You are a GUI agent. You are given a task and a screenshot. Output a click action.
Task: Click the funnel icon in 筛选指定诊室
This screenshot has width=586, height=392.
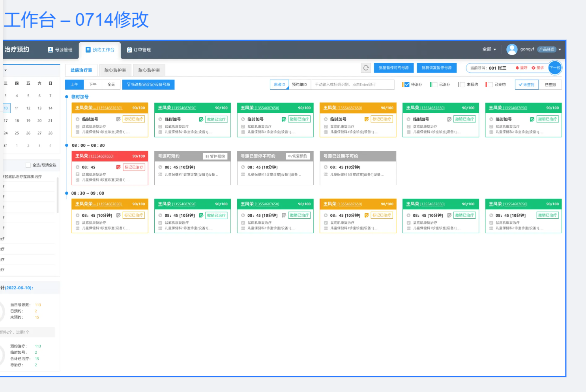click(x=129, y=84)
